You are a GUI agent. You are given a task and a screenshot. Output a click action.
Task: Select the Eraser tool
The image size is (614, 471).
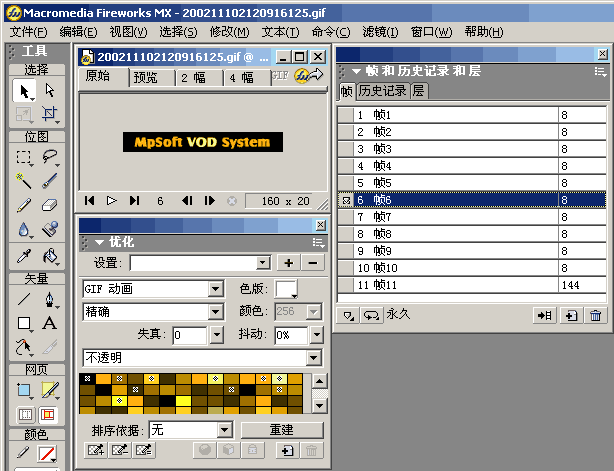(50, 205)
